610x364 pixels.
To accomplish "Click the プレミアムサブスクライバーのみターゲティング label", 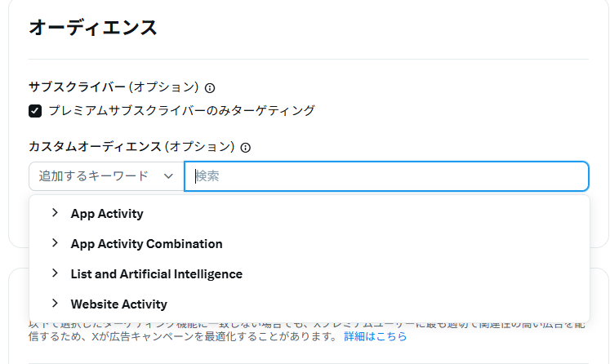I will [x=181, y=111].
